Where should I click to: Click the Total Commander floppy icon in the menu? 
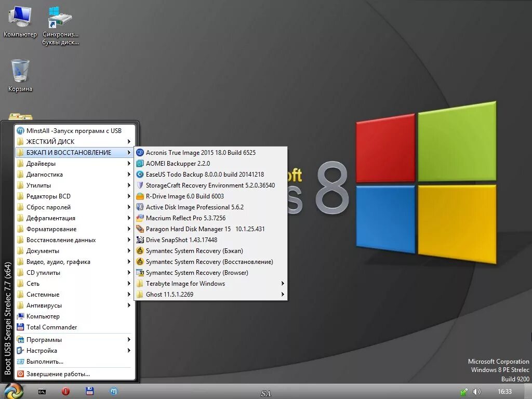20,327
